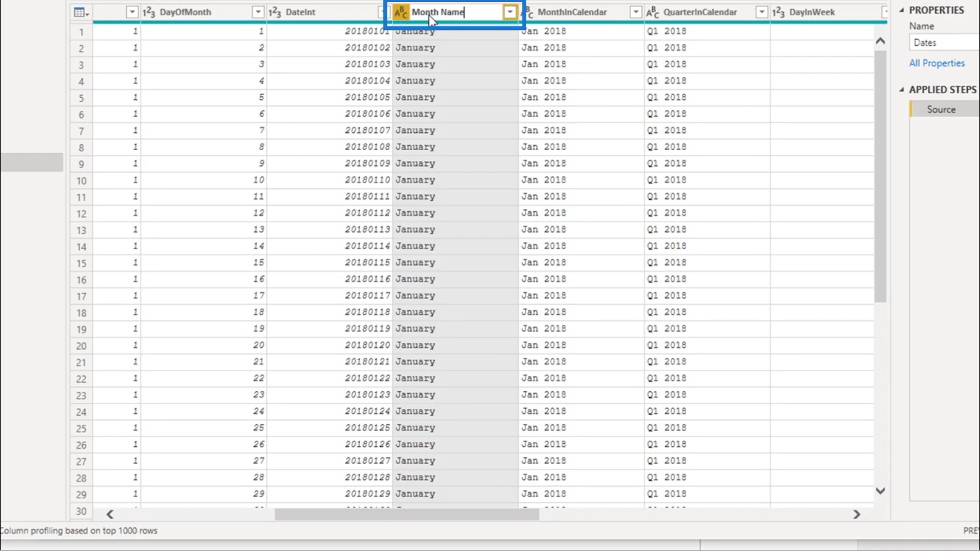Open the QuarterInCalendar column filter dropdown

tap(761, 12)
